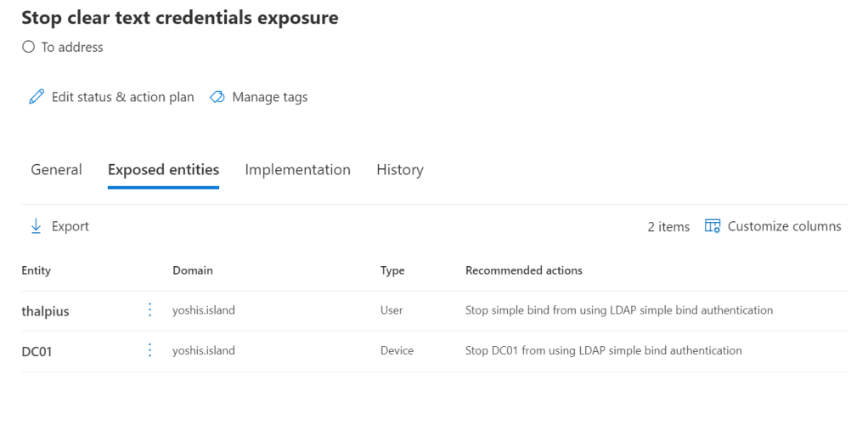The width and height of the screenshot is (868, 437).
Task: Open the thalpius entity link
Action: [x=45, y=310]
